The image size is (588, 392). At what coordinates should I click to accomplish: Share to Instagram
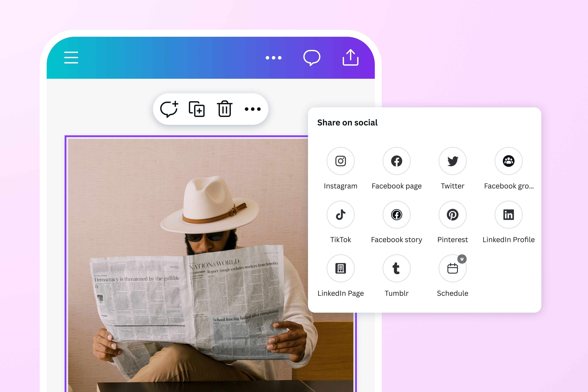(341, 161)
